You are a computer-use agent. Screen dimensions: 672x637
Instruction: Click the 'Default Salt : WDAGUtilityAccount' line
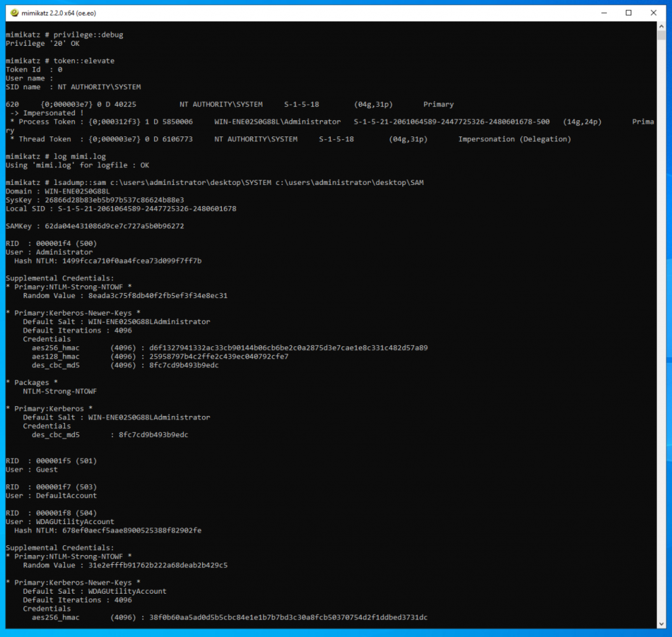94,592
